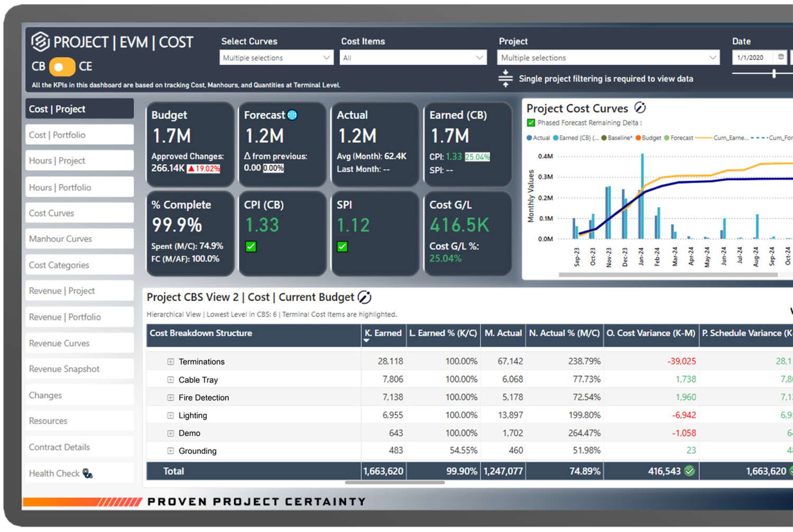
Task: Click the single project filtering icon
Action: pyautogui.click(x=505, y=78)
